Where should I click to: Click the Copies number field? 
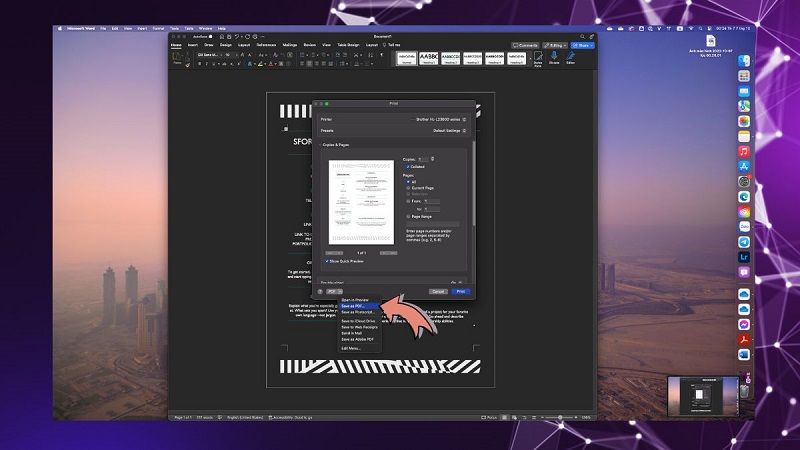[423, 159]
